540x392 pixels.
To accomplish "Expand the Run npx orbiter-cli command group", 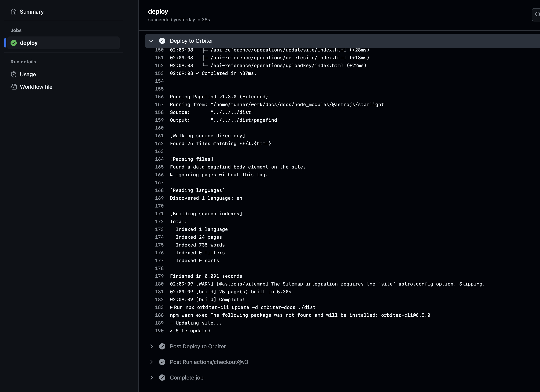I will pos(171,307).
